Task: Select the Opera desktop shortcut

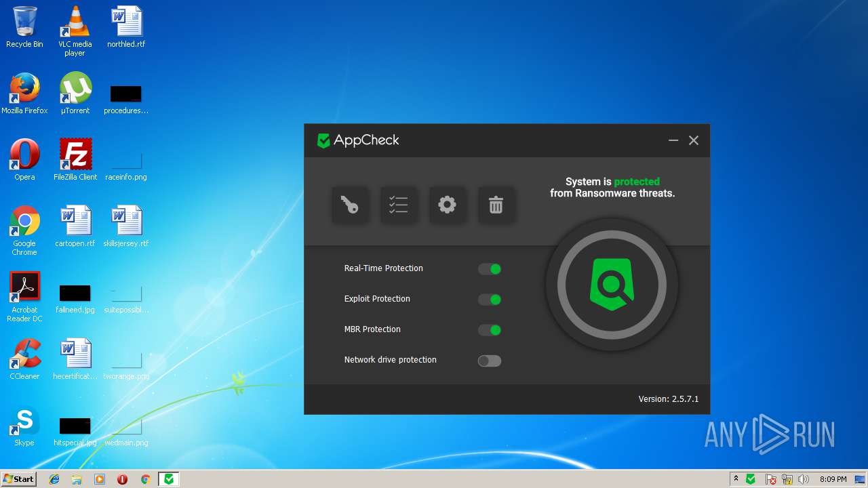Action: [x=24, y=160]
